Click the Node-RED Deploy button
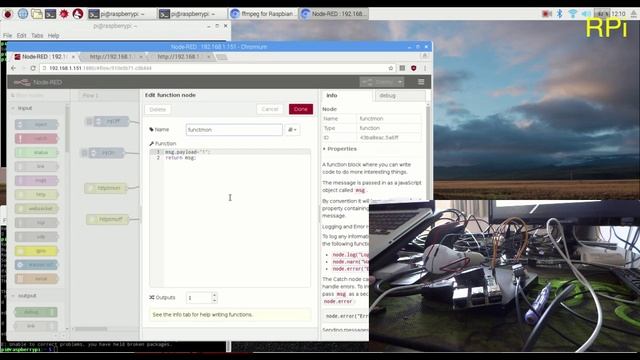 click(378, 82)
